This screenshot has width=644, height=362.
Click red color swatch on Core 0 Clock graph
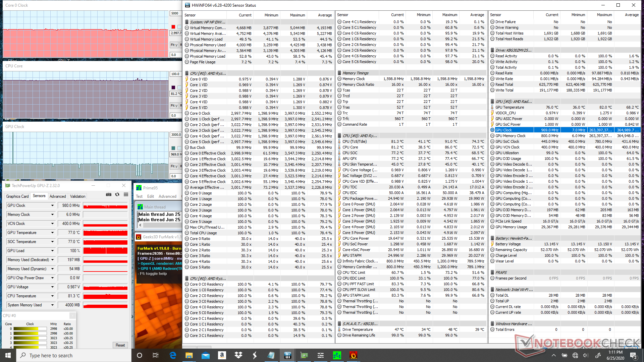click(x=173, y=27)
